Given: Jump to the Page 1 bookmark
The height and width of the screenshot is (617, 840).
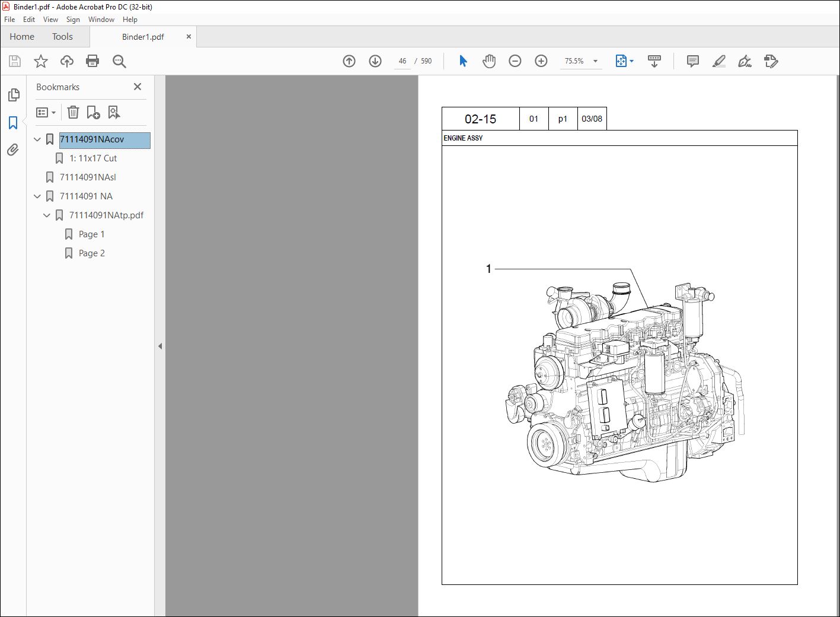Looking at the screenshot, I should pos(91,234).
